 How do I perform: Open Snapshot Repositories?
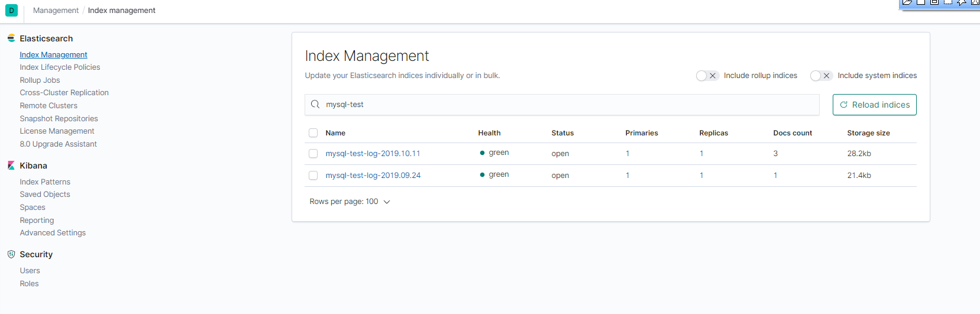pos(59,119)
